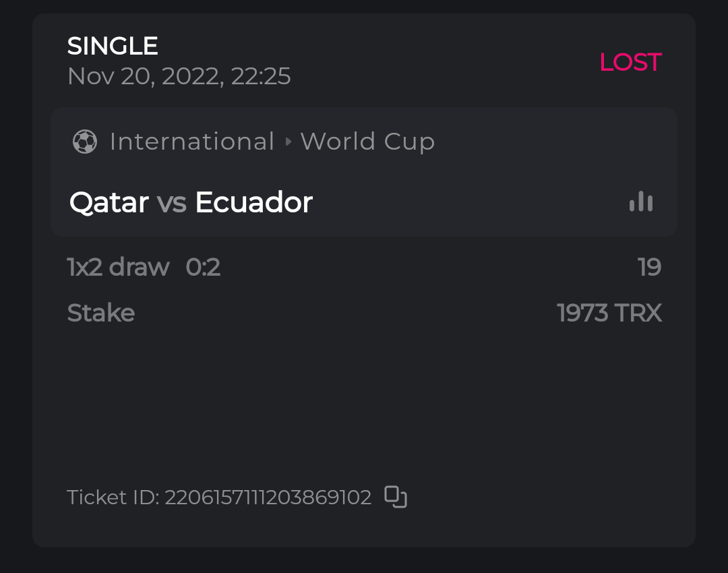Select the ticket ID number text
728x573 pixels.
pos(268,497)
